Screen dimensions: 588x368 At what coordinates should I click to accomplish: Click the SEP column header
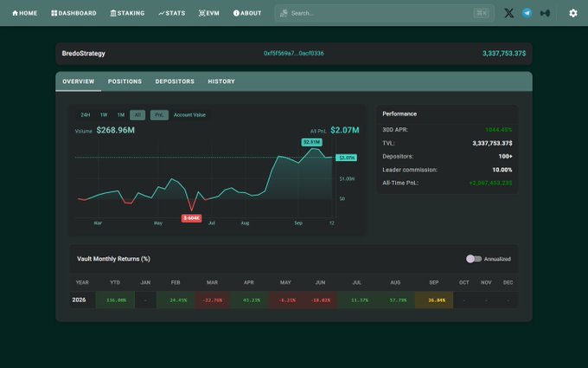[434, 282]
